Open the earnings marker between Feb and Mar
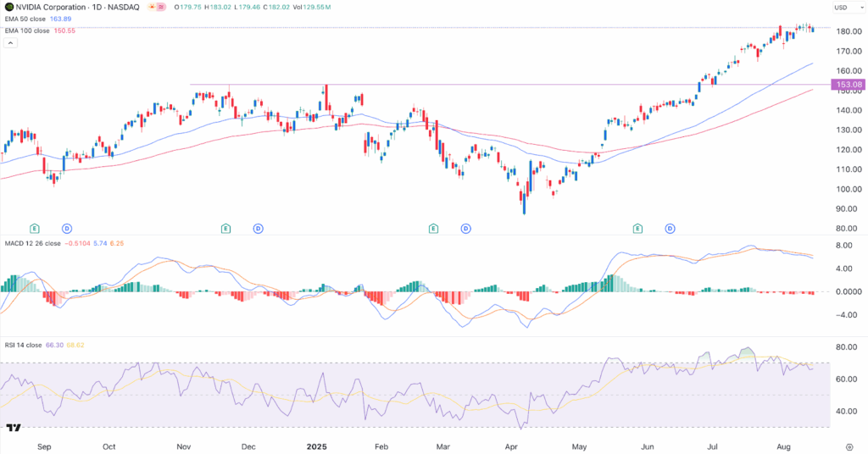This screenshot has height=454, width=868. [433, 229]
